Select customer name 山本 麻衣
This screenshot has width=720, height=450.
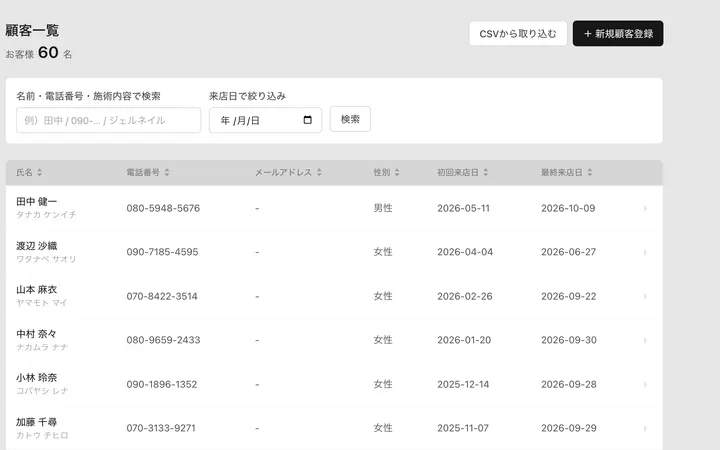click(x=37, y=290)
